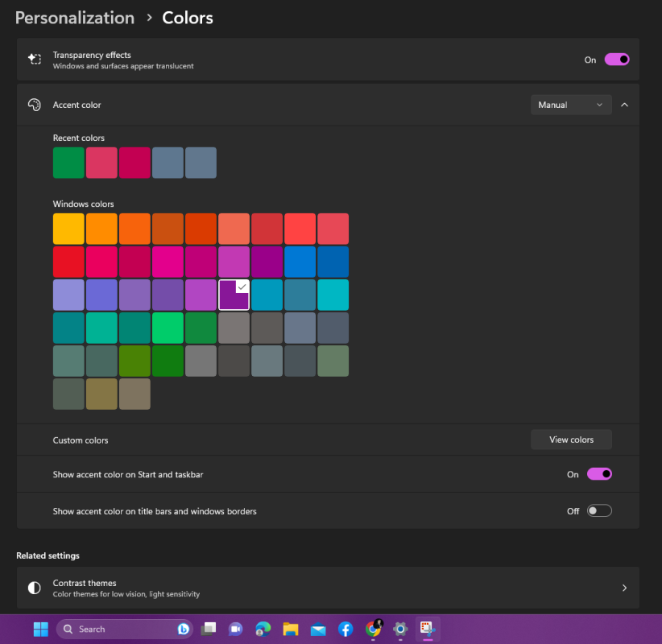Click the Colors breadcrumb title

coord(188,18)
